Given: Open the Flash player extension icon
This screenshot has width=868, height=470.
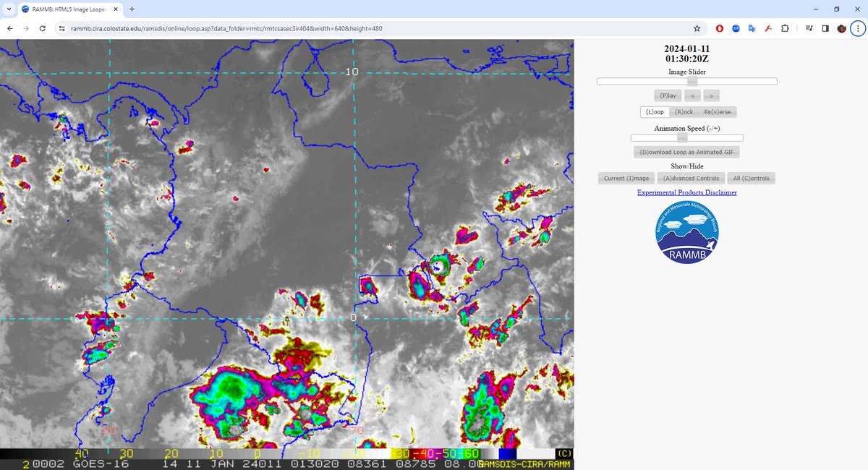Looking at the screenshot, I should (x=767, y=28).
